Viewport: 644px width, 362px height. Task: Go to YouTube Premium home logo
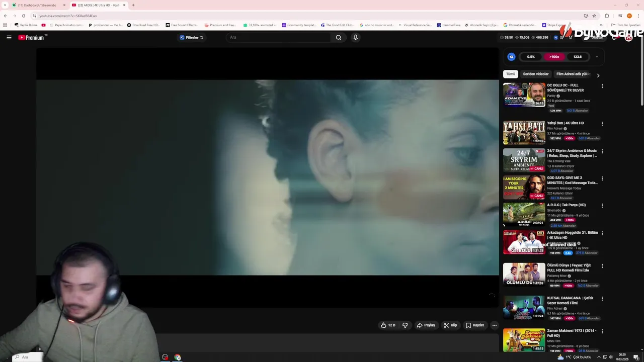tap(32, 37)
